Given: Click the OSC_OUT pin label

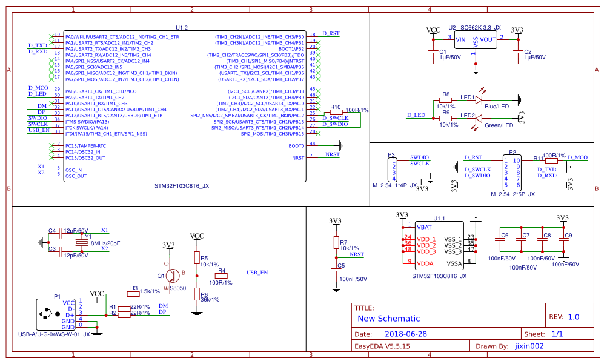Looking at the screenshot, I should [76, 176].
